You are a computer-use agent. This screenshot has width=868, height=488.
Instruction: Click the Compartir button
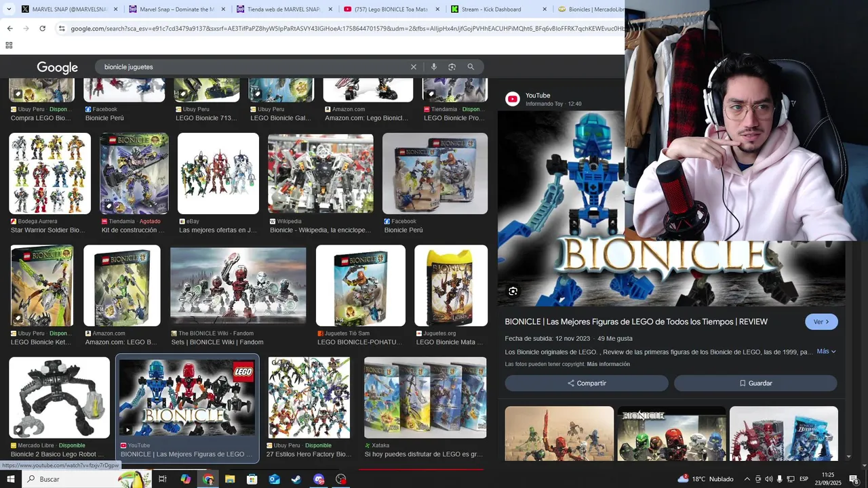pyautogui.click(x=587, y=383)
